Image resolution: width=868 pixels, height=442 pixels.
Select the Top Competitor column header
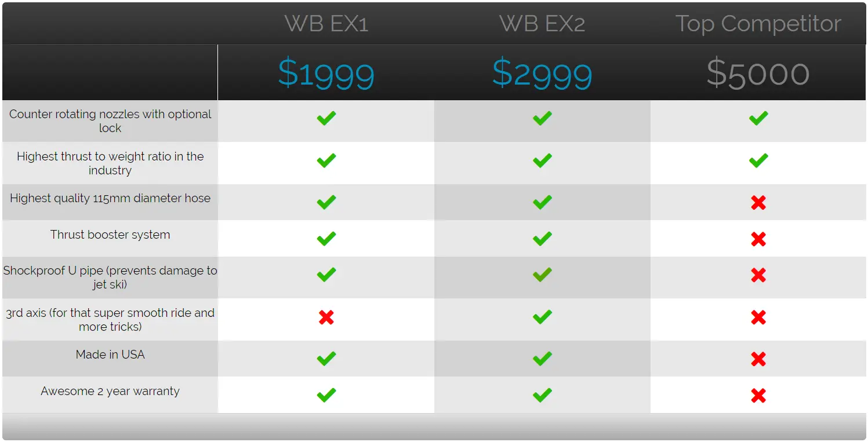[758, 24]
